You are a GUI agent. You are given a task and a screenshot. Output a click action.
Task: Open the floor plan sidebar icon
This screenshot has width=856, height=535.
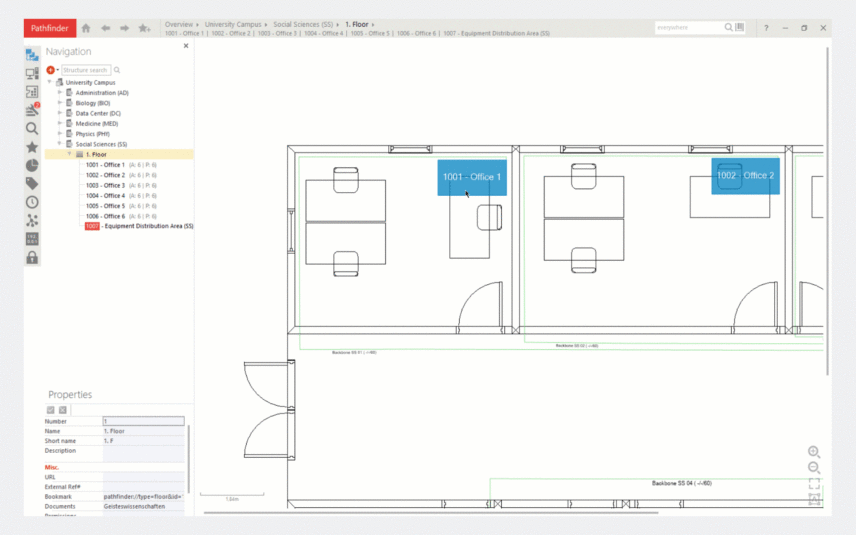click(32, 92)
